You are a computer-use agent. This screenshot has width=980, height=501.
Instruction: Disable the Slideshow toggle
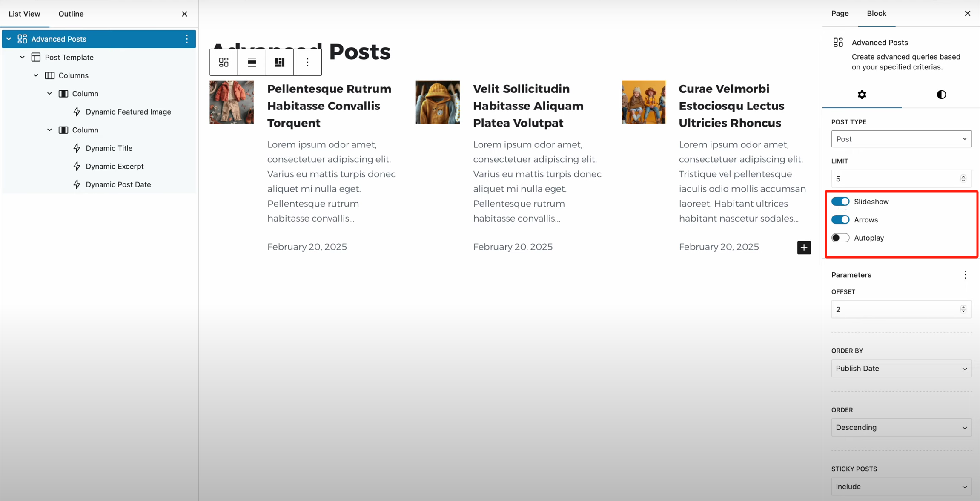point(840,202)
